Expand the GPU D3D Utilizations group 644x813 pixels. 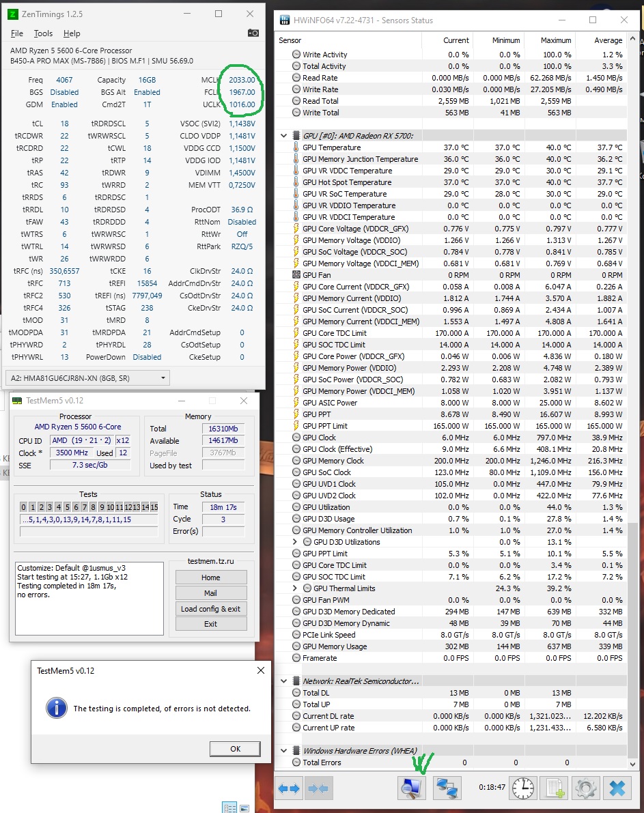295,542
